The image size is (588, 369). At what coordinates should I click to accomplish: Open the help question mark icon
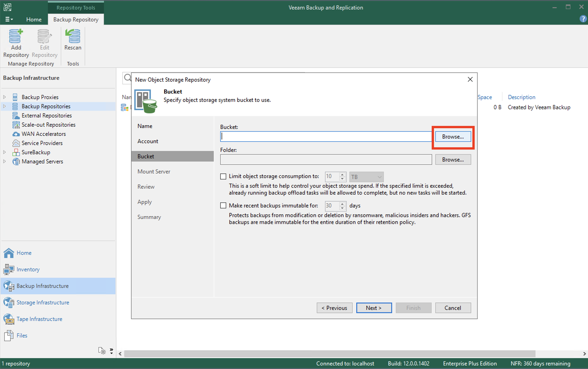click(x=583, y=19)
